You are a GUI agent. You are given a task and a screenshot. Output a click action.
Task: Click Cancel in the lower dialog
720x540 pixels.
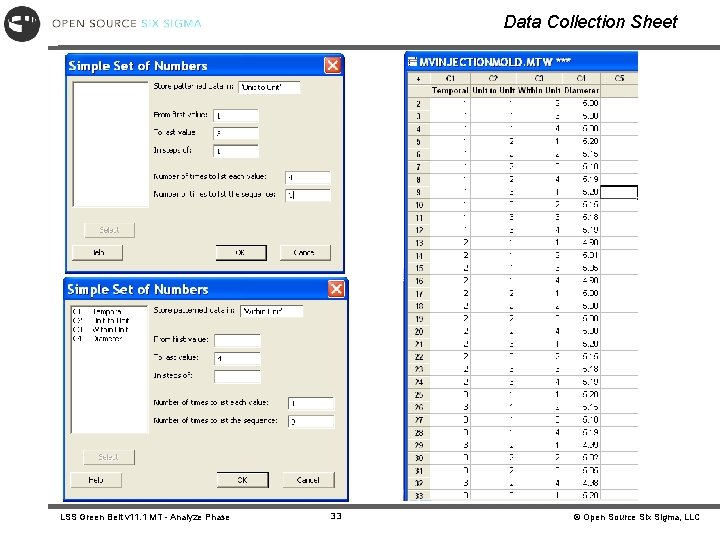308,480
